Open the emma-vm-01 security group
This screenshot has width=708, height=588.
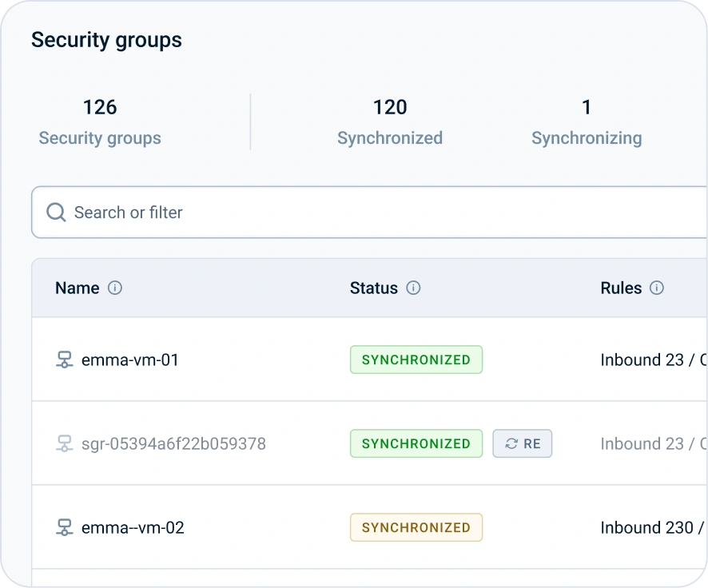tap(130, 360)
